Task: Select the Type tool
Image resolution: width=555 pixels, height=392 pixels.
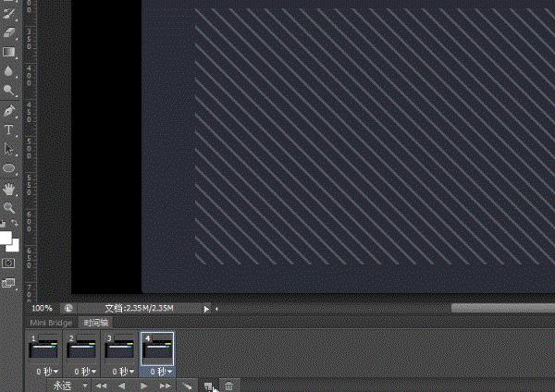Action: [9, 129]
